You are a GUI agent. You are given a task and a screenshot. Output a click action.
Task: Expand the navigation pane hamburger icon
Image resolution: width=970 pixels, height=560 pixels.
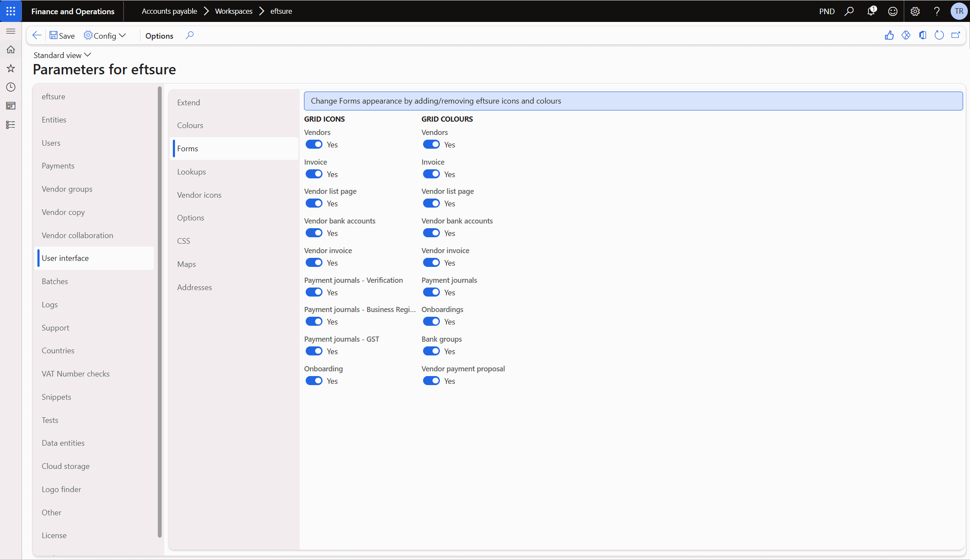pyautogui.click(x=11, y=31)
